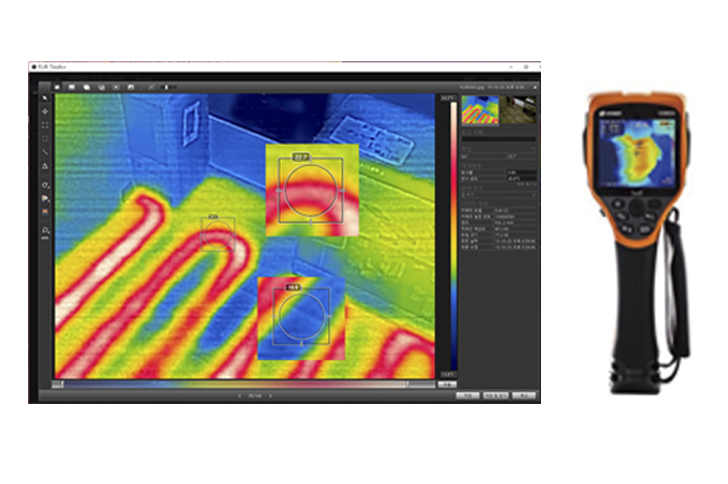Image resolution: width=728 pixels, height=484 pixels.
Task: Click the emissivity value field
Action: (x=524, y=172)
